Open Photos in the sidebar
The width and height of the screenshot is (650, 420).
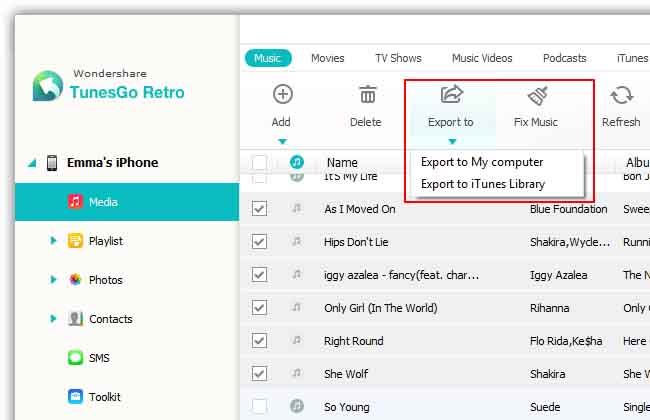point(106,280)
